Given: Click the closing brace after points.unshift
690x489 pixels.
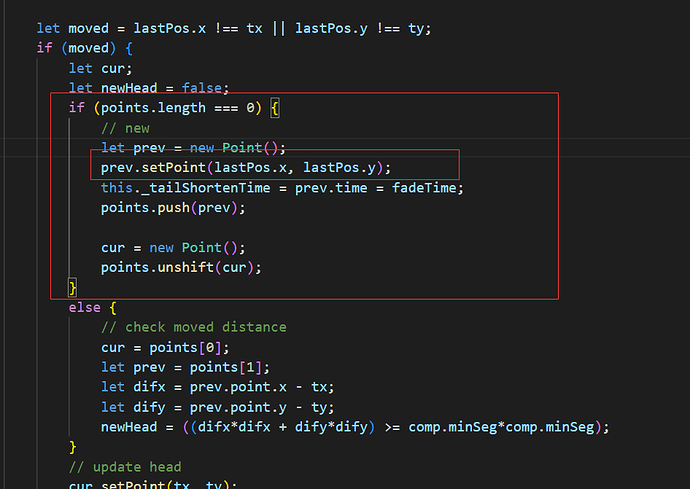Looking at the screenshot, I should point(73,288).
